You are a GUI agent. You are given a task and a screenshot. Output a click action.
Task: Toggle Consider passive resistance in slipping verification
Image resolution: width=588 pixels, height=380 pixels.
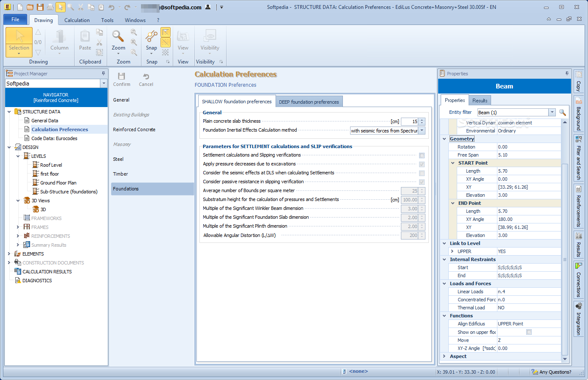[x=422, y=182]
